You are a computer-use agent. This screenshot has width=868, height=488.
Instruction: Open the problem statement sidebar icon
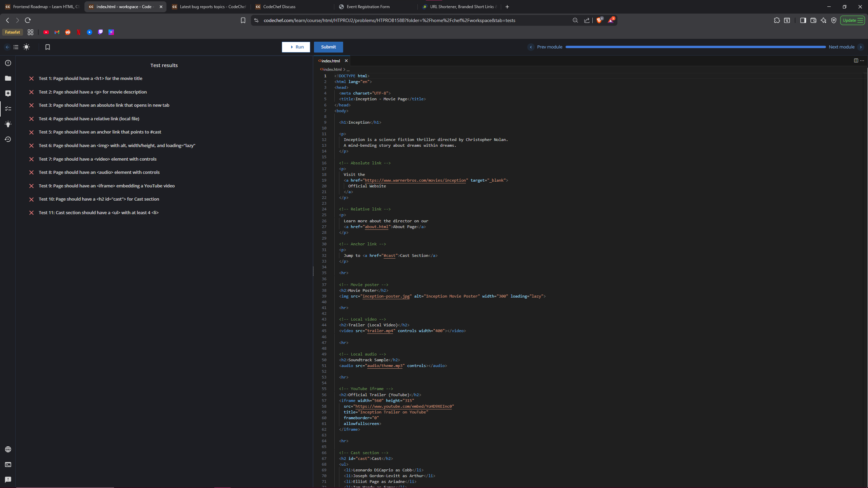8,63
